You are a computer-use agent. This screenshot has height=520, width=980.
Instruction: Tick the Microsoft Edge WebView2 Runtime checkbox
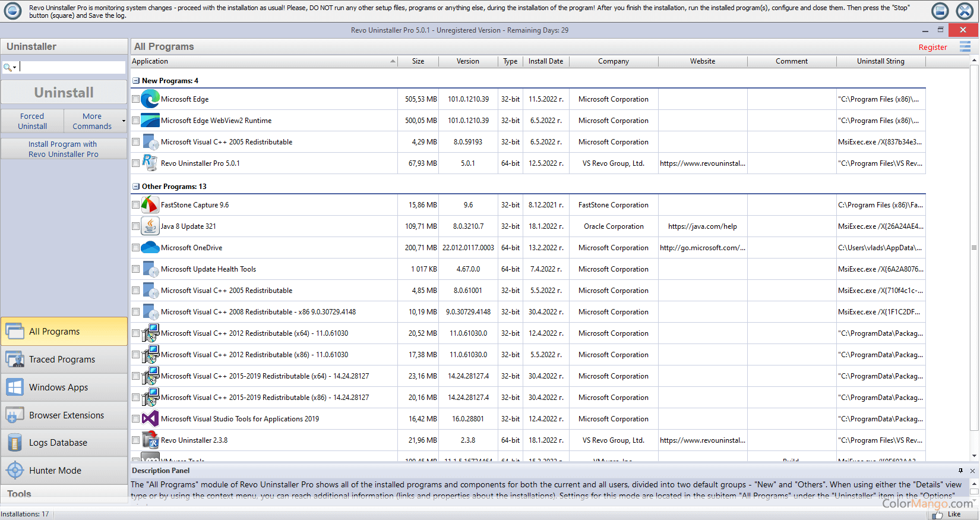[x=136, y=121]
